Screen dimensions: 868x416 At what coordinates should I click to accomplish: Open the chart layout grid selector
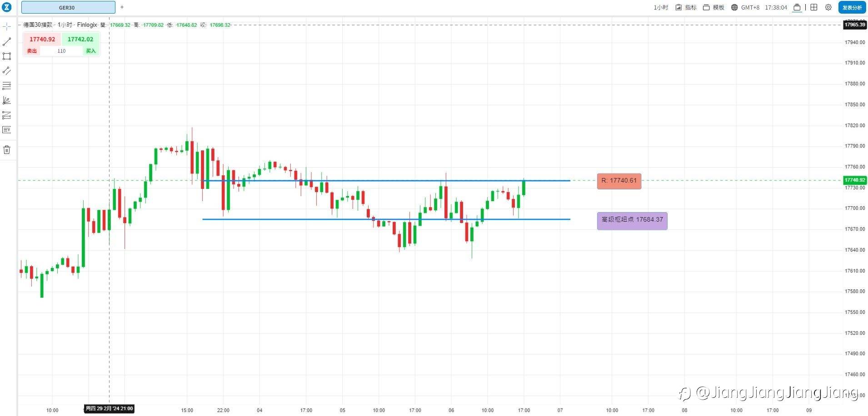pos(814,7)
